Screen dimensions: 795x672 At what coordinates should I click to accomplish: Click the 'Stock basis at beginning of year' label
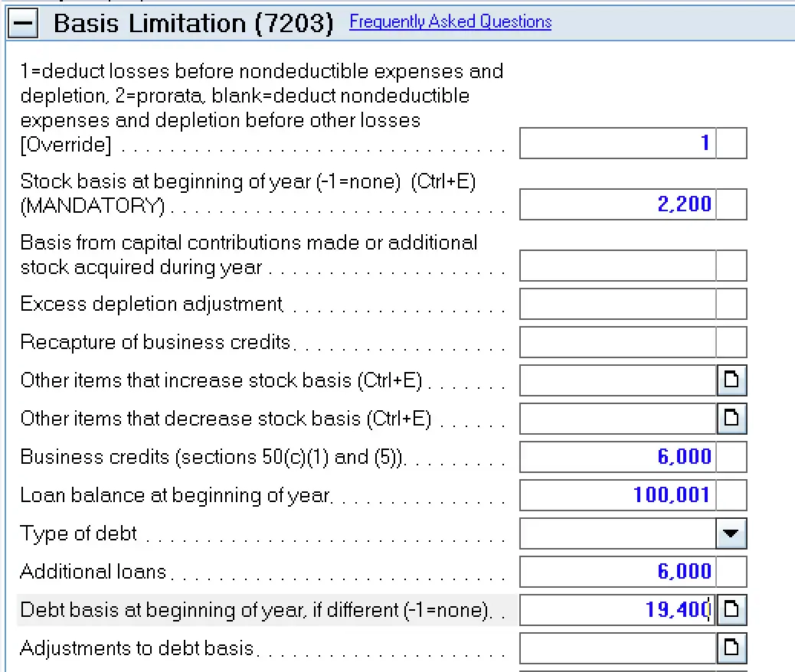coord(248,194)
